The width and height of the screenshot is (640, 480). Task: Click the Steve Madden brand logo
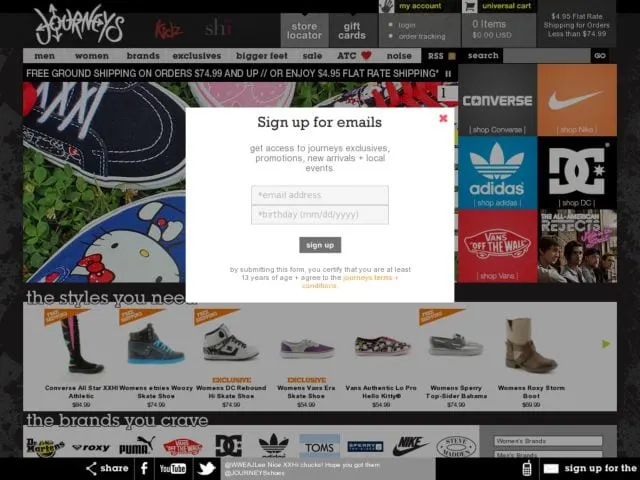coord(456,447)
